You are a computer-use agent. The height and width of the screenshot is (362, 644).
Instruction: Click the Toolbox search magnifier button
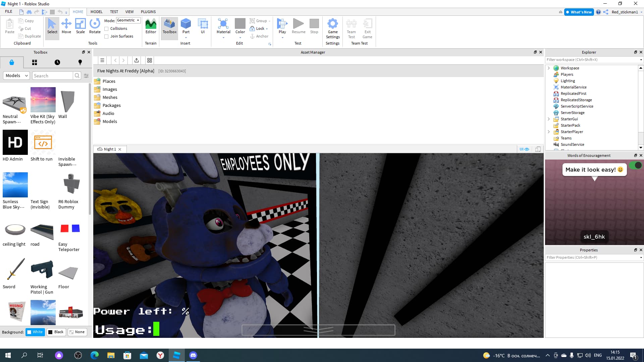[x=77, y=76]
